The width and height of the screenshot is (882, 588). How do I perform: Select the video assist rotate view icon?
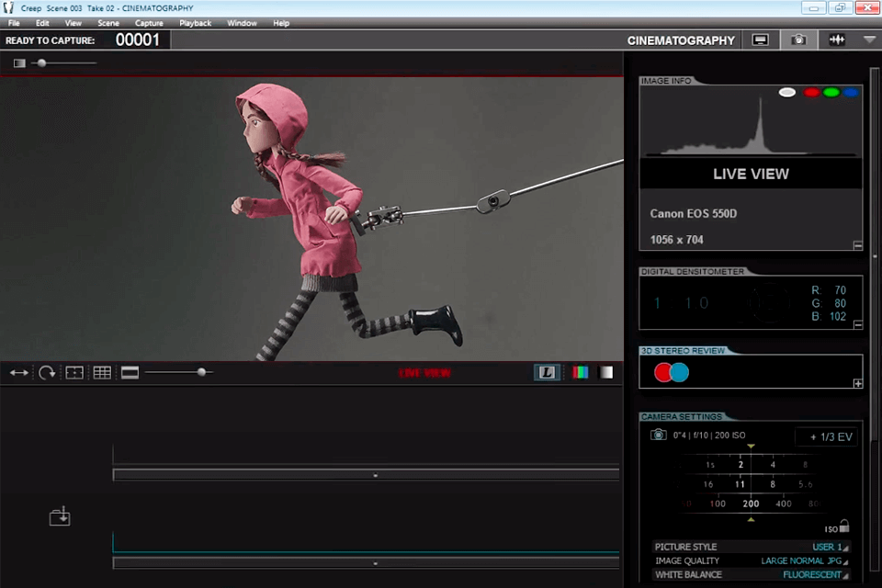[47, 372]
